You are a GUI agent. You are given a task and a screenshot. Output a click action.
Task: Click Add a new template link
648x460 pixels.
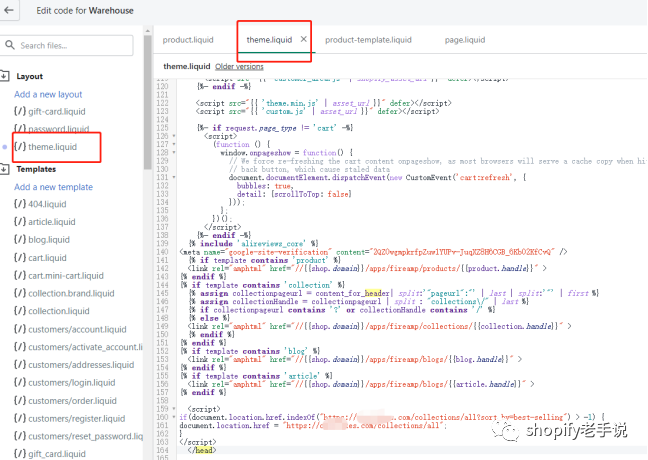pos(53,187)
